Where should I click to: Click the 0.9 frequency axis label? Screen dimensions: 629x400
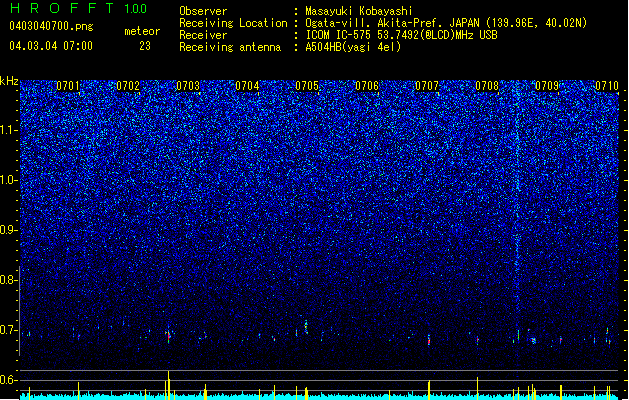(x=9, y=230)
